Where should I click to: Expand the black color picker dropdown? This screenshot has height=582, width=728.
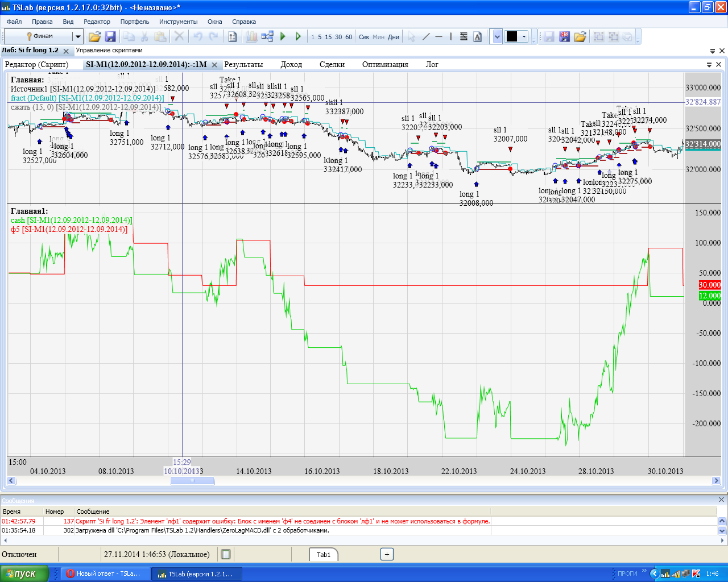pyautogui.click(x=524, y=37)
